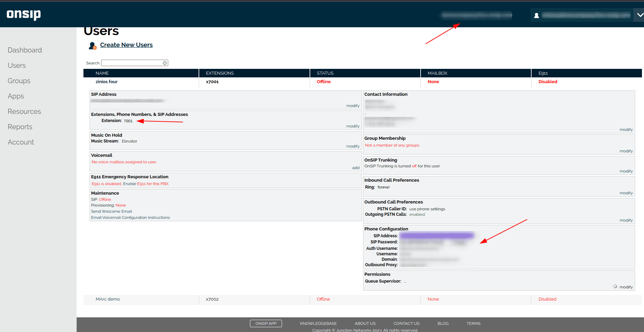The height and width of the screenshot is (332, 644).
Task: Expand the account dropdown arrow in header
Action: coord(640,15)
